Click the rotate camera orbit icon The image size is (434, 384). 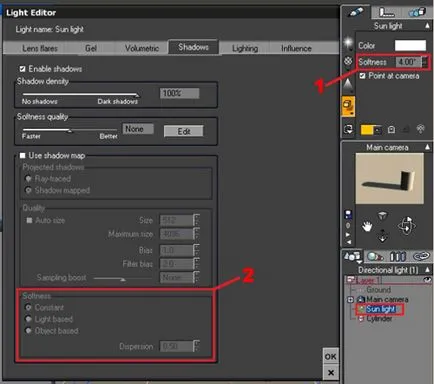point(407,227)
